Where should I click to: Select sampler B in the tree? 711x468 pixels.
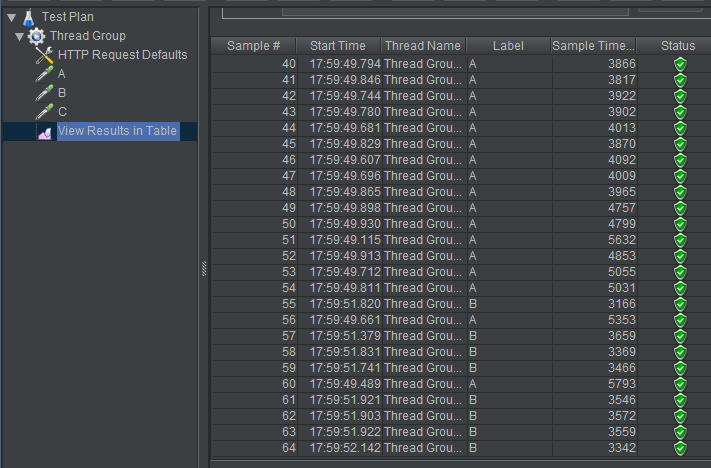coord(62,93)
